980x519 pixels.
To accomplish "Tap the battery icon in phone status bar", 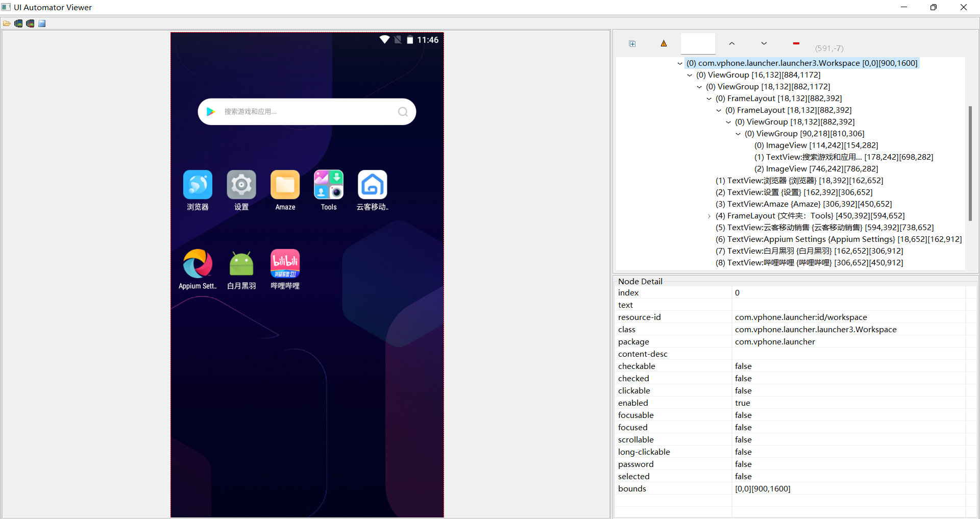I will pos(410,40).
